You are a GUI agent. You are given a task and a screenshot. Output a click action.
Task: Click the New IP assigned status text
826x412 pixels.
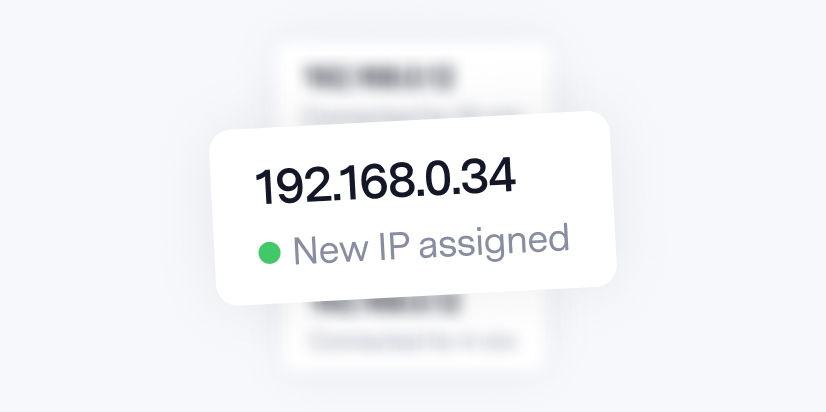tap(431, 245)
